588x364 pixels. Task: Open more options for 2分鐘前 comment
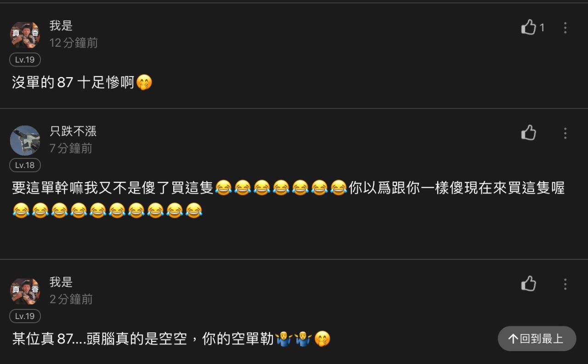coord(565,284)
